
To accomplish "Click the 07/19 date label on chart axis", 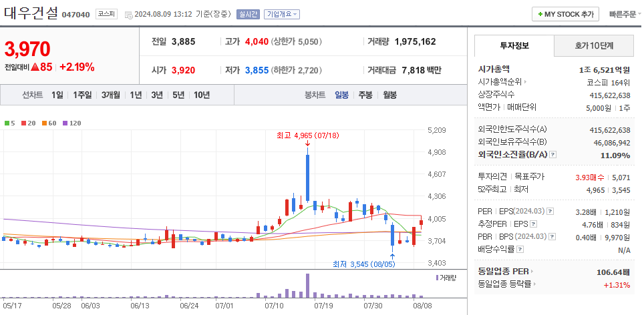I will pos(323,306).
